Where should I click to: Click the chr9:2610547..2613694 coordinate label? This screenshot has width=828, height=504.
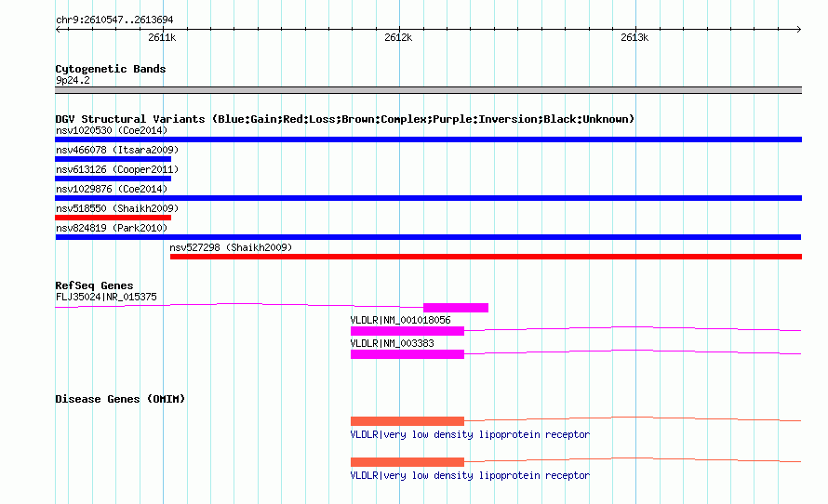click(x=114, y=20)
